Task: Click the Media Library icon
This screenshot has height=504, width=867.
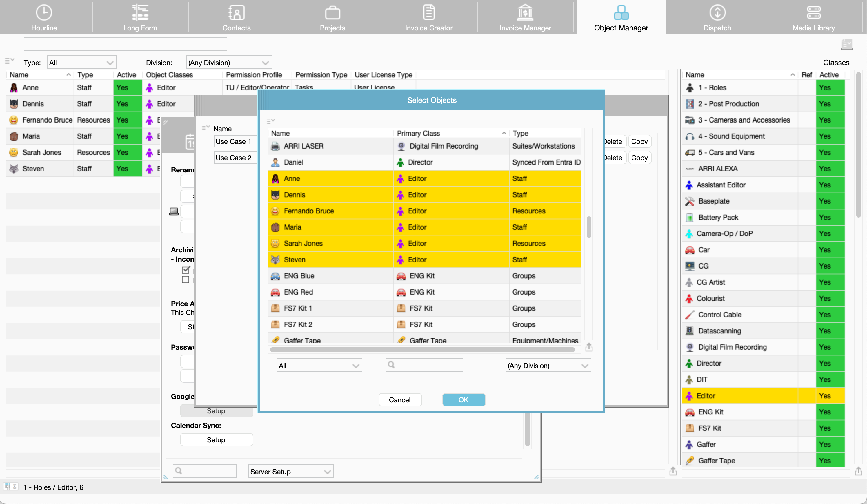Action: pos(813,13)
